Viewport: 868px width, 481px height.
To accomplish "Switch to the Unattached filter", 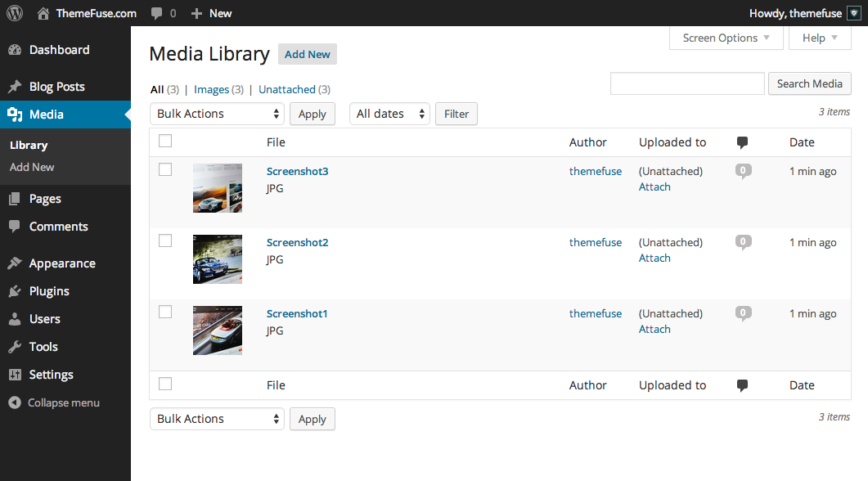I will (x=287, y=90).
